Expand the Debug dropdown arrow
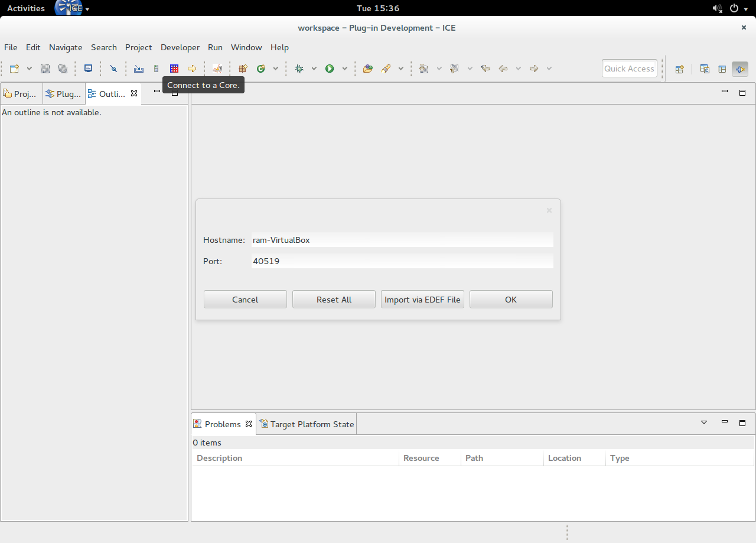756x543 pixels. point(314,69)
